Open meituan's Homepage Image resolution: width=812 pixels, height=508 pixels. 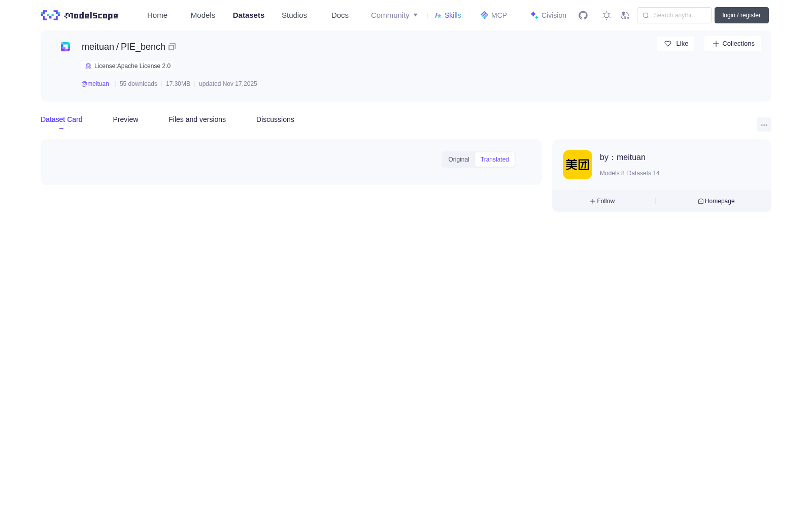coord(716,201)
